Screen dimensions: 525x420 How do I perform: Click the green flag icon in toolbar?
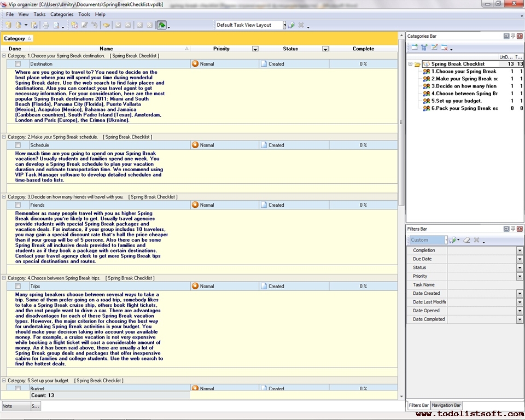click(161, 25)
